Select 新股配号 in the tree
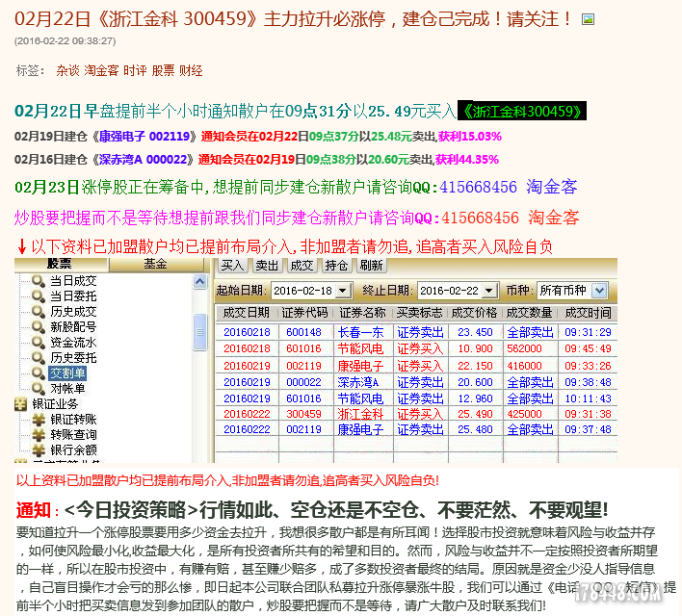This screenshot has height=616, width=682. (73, 327)
